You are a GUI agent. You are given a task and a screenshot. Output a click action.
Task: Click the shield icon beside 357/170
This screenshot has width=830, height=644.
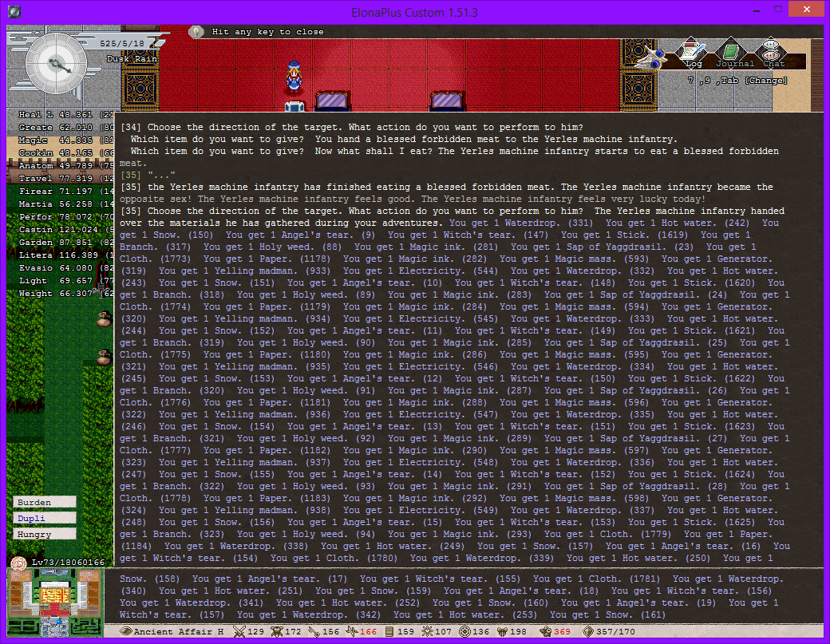587,630
